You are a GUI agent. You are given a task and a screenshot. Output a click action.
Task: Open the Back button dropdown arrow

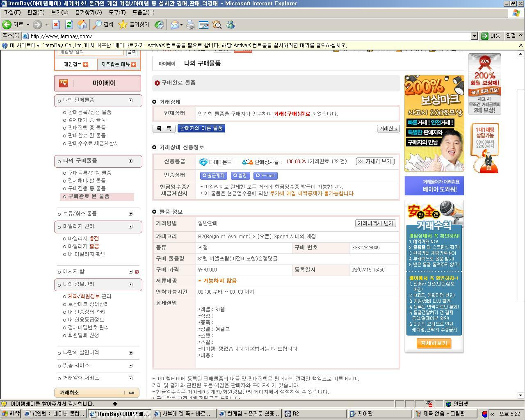tap(28, 25)
